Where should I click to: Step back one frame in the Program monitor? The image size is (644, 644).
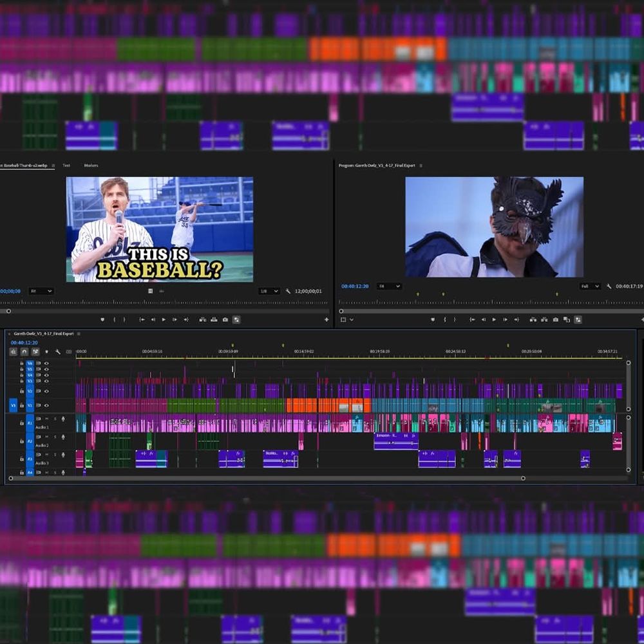tap(484, 319)
